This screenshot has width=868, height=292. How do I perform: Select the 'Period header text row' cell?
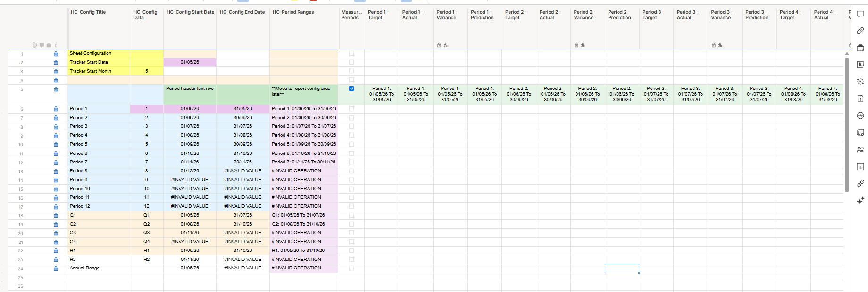tap(190, 95)
